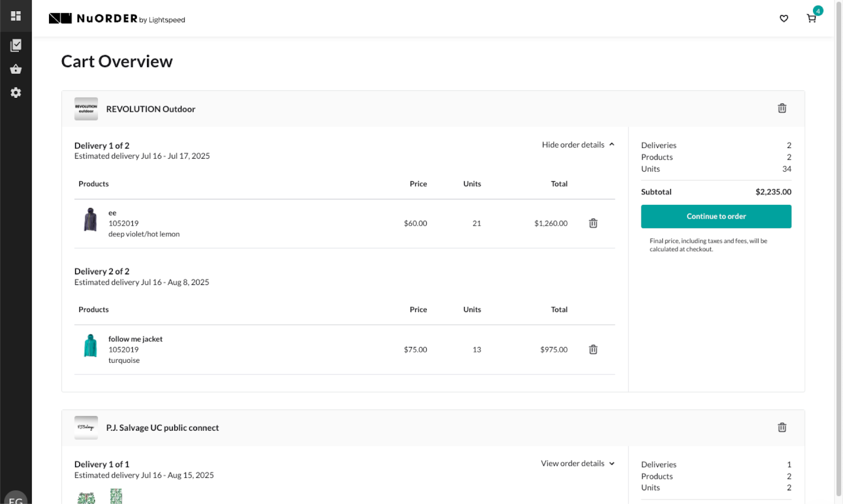Open the Shop basket icon in sidebar
The image size is (843, 504).
point(16,69)
